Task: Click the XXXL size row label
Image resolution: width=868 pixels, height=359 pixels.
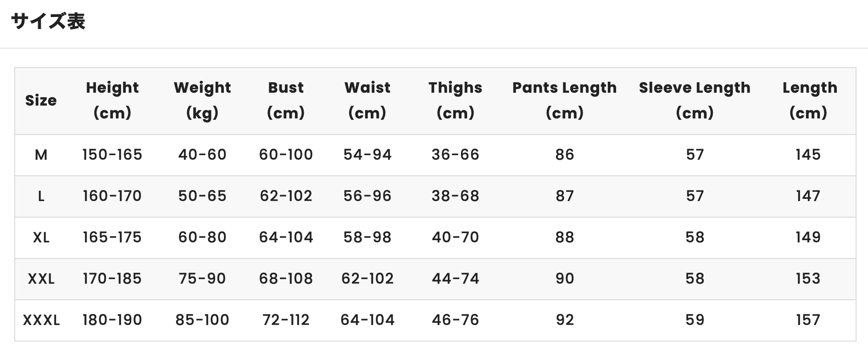Action: [x=41, y=320]
